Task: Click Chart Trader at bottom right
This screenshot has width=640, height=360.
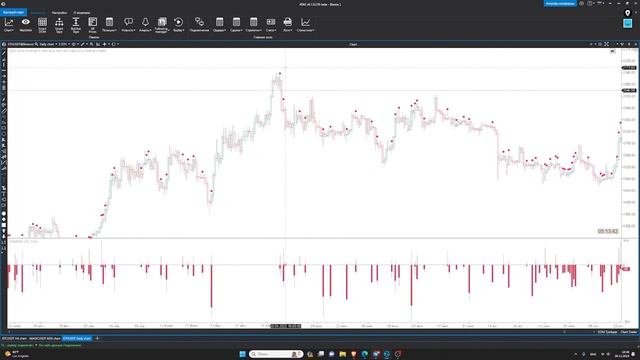Action: click(629, 332)
